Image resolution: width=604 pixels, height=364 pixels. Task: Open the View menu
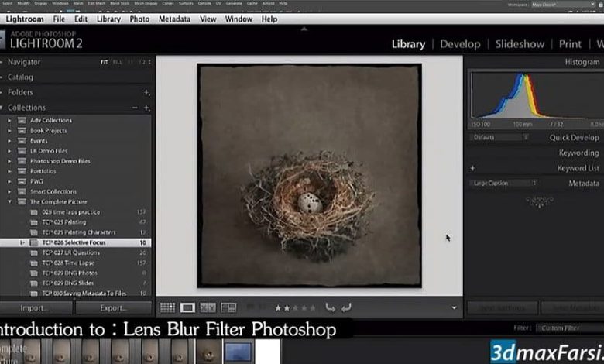point(208,19)
